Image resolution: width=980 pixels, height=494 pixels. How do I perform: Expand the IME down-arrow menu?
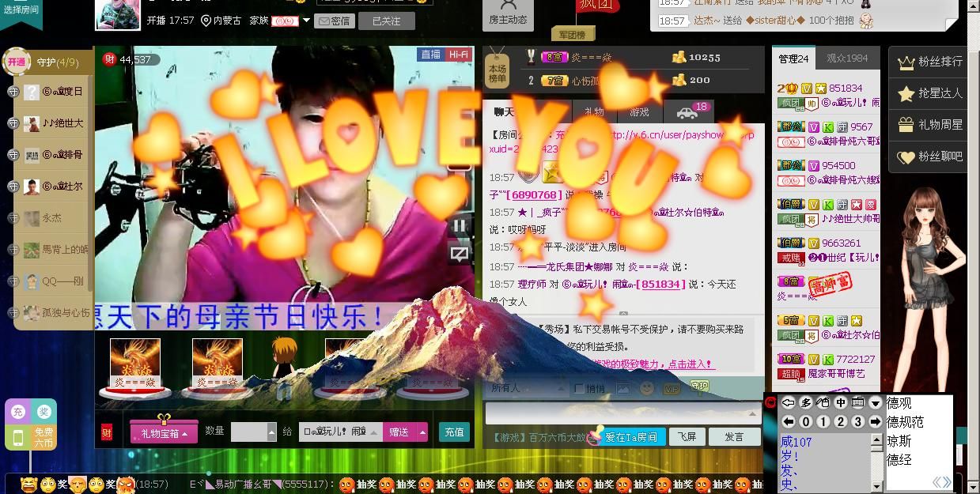[875, 402]
